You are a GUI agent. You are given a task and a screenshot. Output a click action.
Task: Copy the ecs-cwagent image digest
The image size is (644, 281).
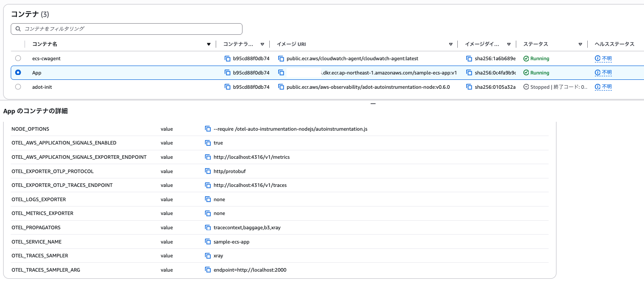(469, 58)
